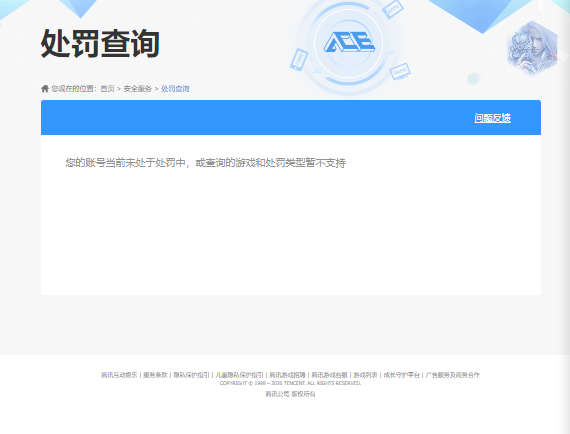Click the home icon in the breadcrumb

pyautogui.click(x=45, y=89)
